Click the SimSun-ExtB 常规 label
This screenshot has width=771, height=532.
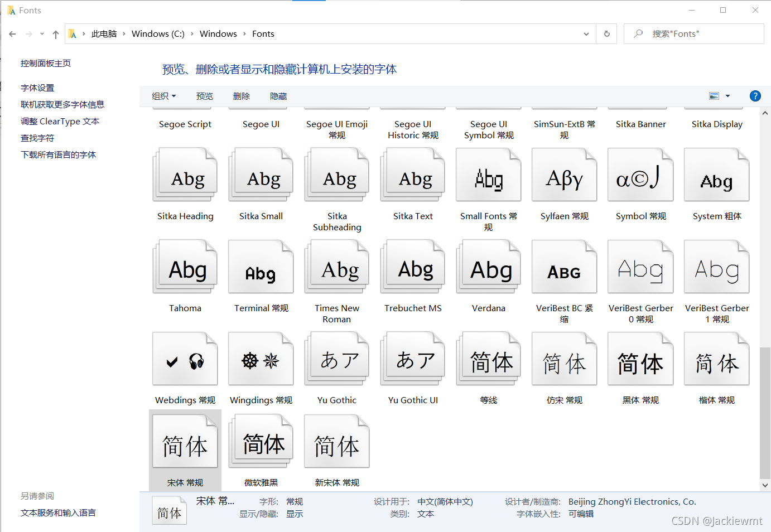tap(565, 129)
